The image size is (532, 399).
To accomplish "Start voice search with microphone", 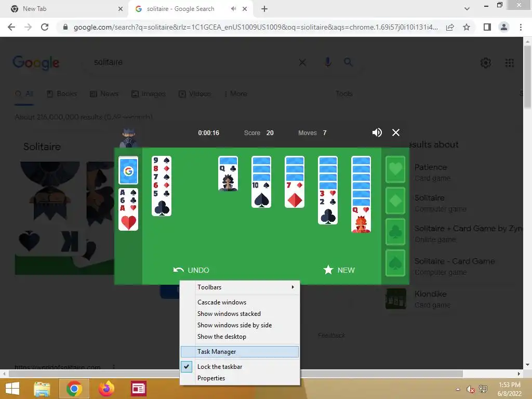I will point(328,62).
